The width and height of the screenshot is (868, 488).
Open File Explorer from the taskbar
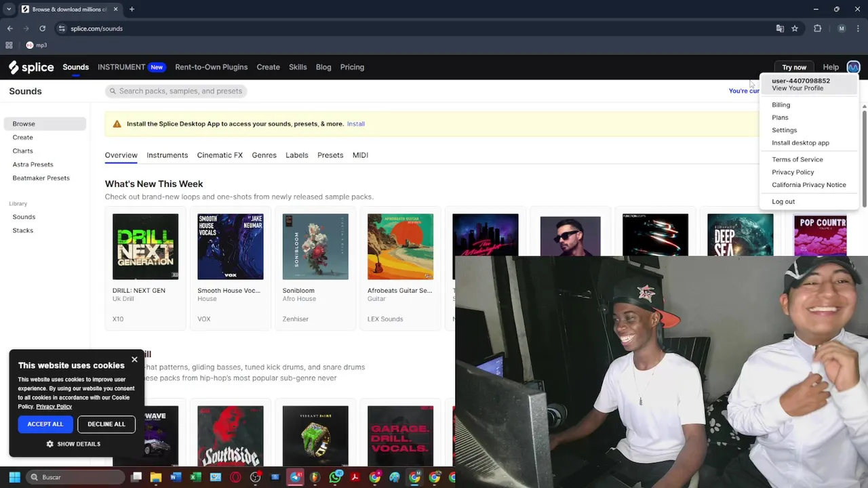tap(156, 477)
